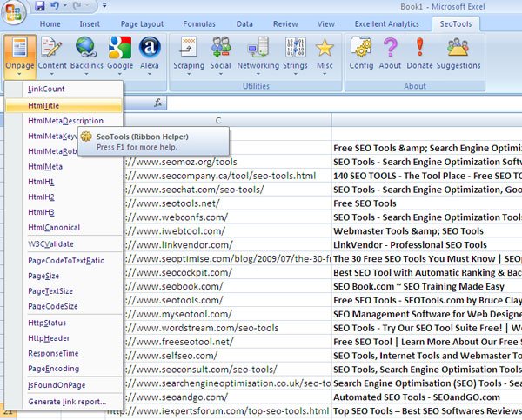The width and height of the screenshot is (522, 420).
Task: Save the workbook from Quick Access Toolbar
Action: [x=40, y=6]
